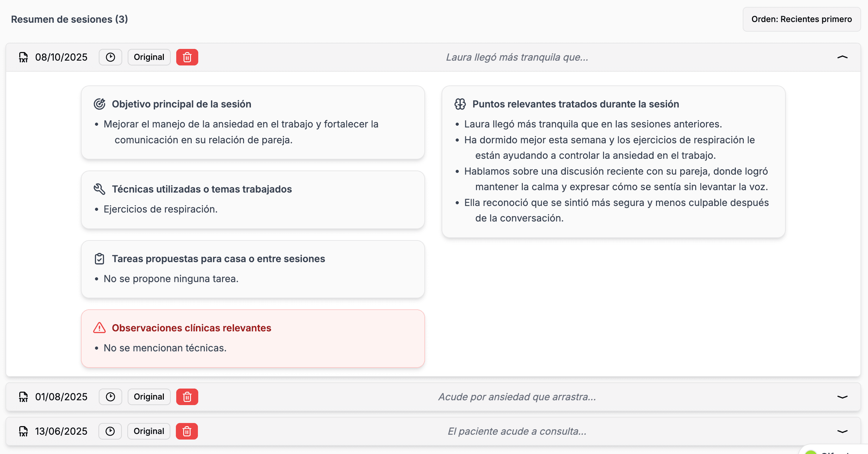Click the trash icon on session 13/06/2025

(x=187, y=431)
